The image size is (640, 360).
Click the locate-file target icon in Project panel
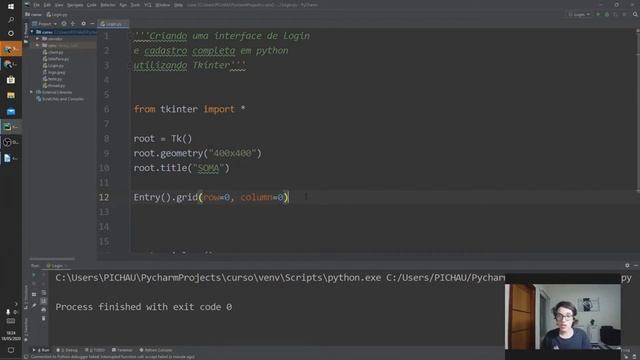pos(64,24)
